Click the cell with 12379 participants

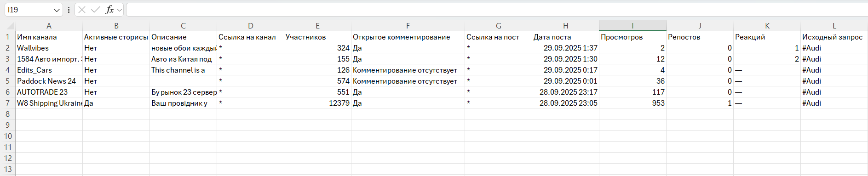pyautogui.click(x=317, y=103)
